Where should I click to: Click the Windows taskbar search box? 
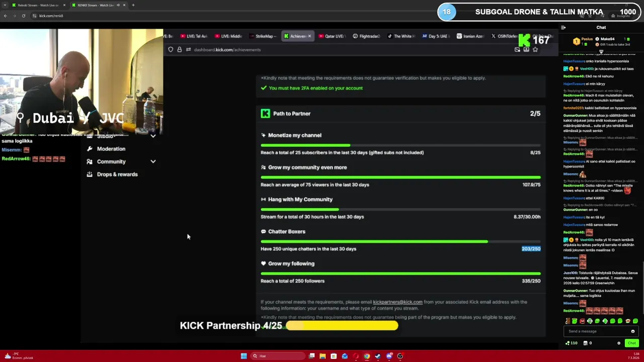[x=279, y=356]
